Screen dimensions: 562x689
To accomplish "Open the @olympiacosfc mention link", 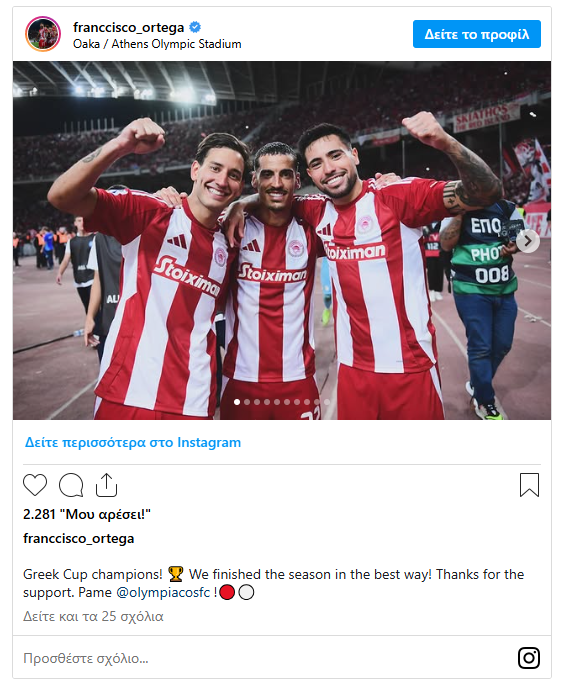I will pos(163,592).
